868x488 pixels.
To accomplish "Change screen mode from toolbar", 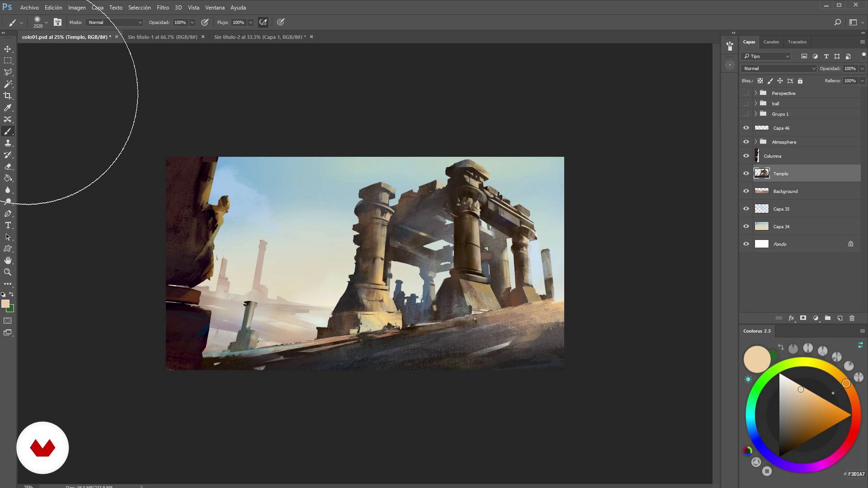I will pyautogui.click(x=8, y=333).
